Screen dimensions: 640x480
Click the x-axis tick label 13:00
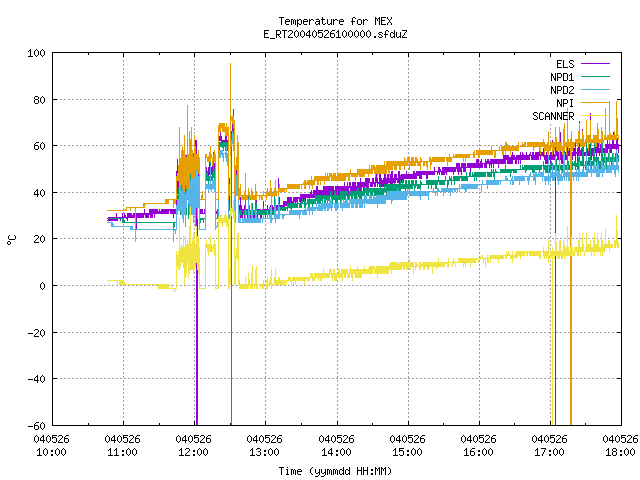pos(264,452)
